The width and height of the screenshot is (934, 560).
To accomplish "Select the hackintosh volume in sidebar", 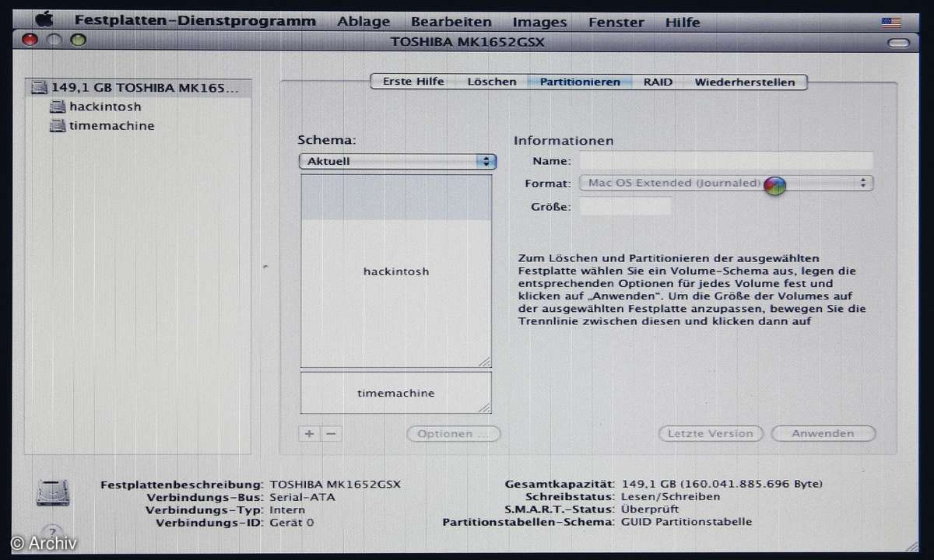I will click(x=105, y=107).
